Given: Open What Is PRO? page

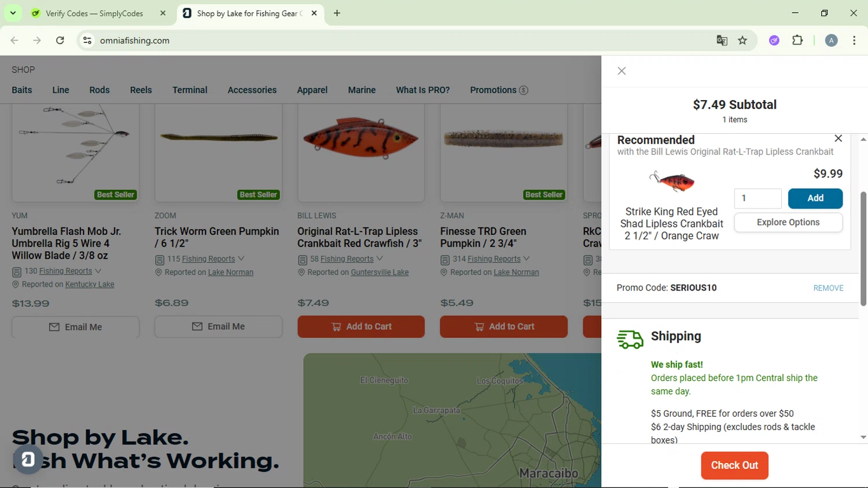Looking at the screenshot, I should [x=423, y=90].
